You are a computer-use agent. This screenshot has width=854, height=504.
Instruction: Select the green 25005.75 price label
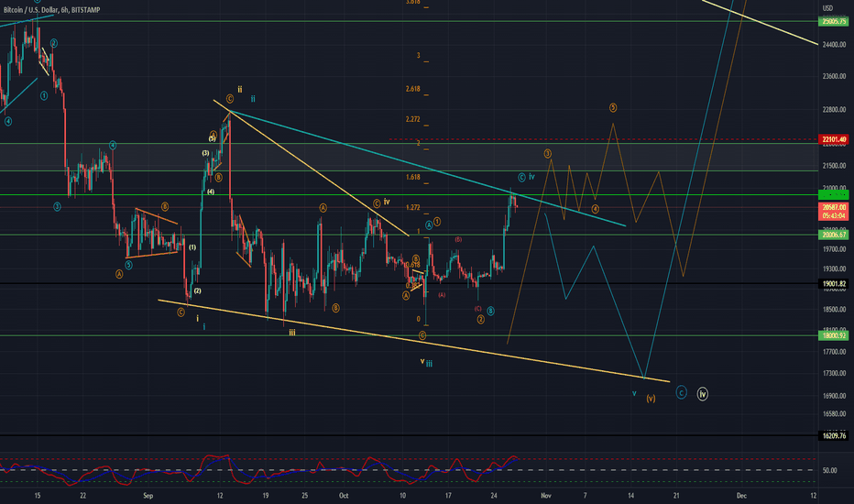click(x=834, y=21)
